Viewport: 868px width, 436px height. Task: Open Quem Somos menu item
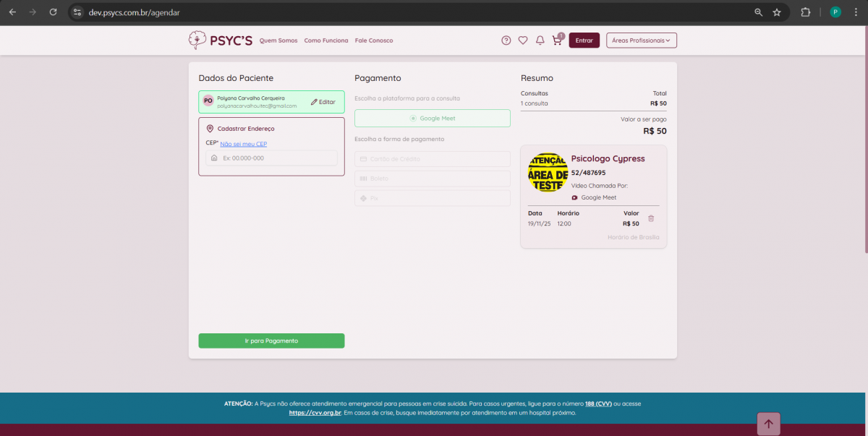[x=278, y=40]
